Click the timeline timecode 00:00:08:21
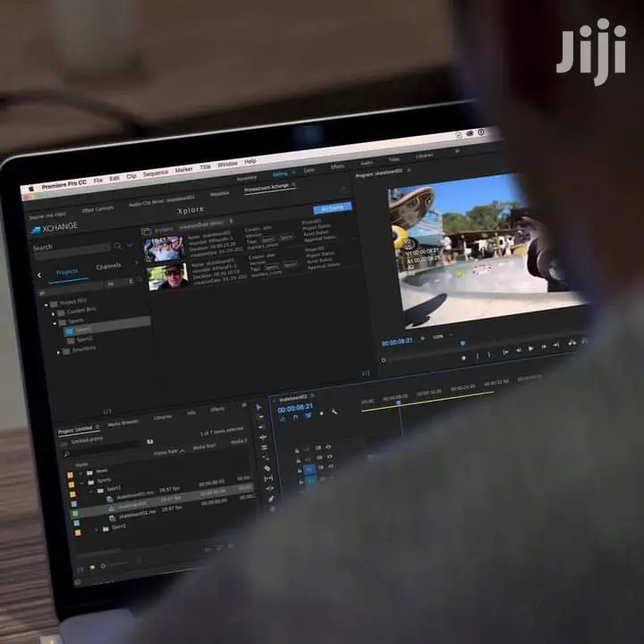Image resolution: width=644 pixels, height=644 pixels. (x=295, y=408)
